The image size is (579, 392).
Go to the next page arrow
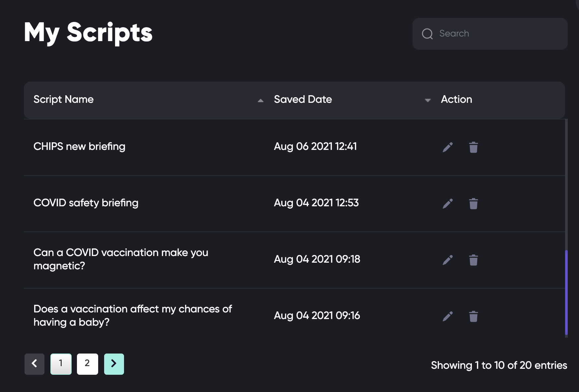point(114,364)
